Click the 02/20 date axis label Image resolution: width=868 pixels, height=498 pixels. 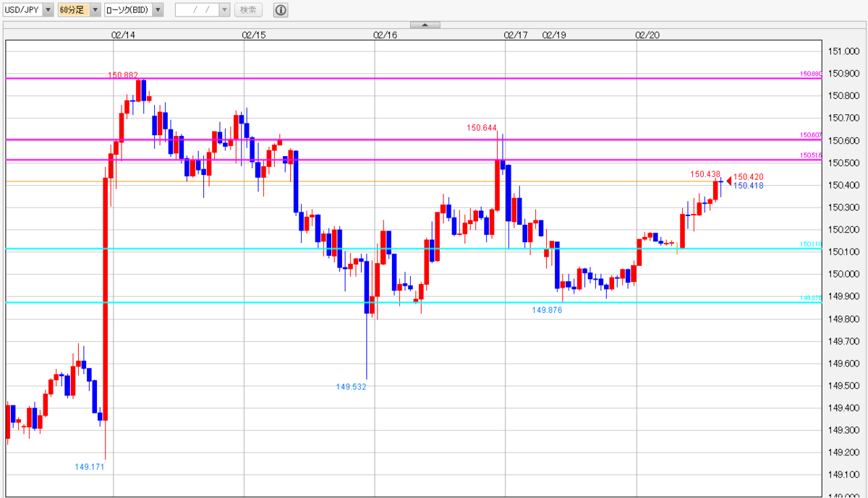pyautogui.click(x=647, y=34)
